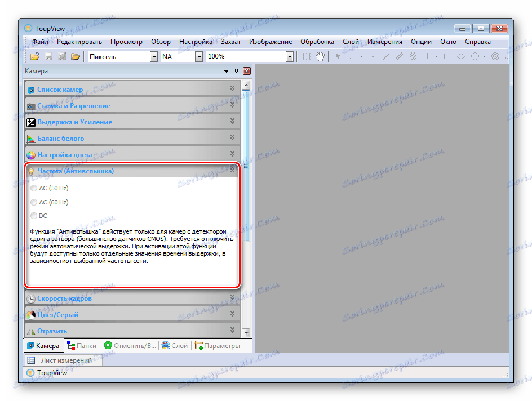532x401 pixels.
Task: Switch to the Отменить/В... tab
Action: click(x=130, y=346)
